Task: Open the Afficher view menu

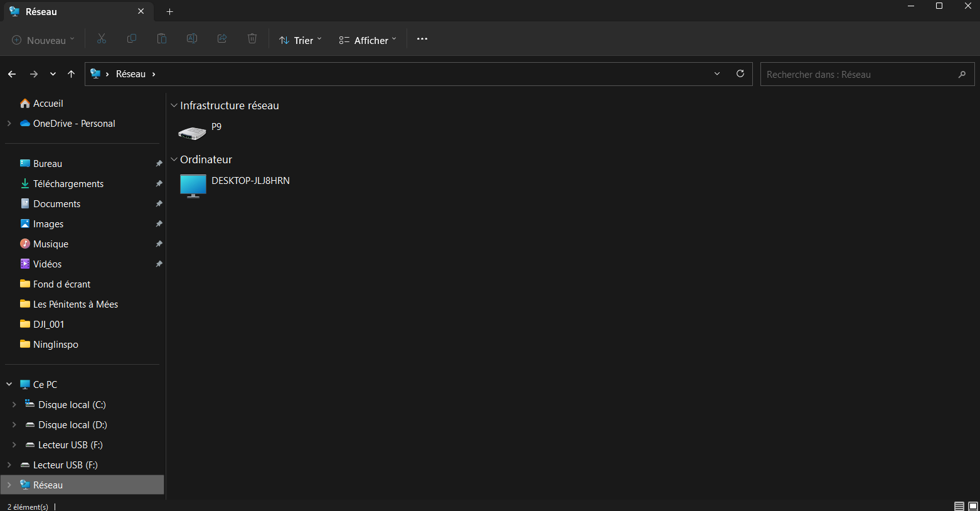Action: (x=368, y=40)
